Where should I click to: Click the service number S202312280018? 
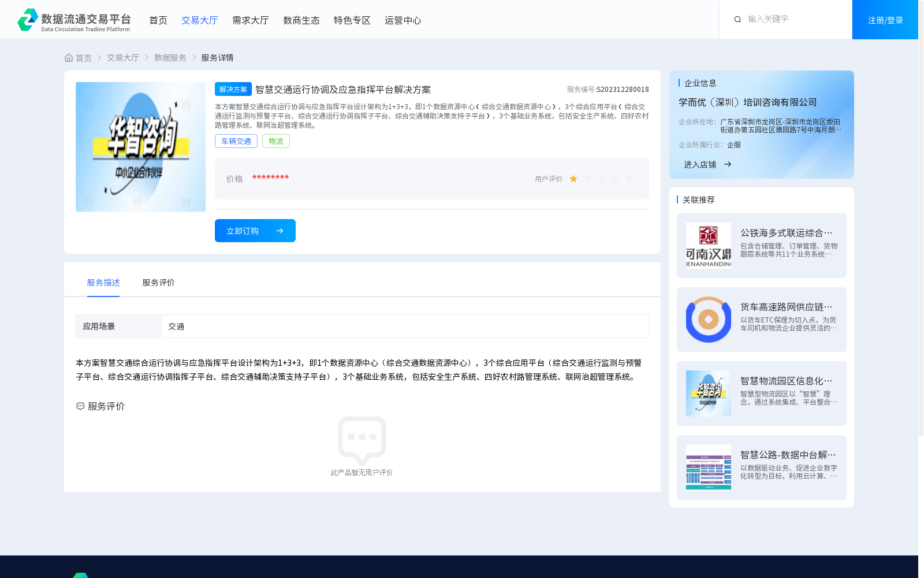623,90
